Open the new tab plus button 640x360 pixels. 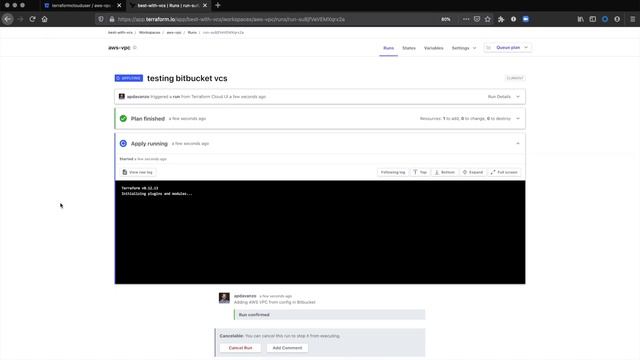[218, 5]
